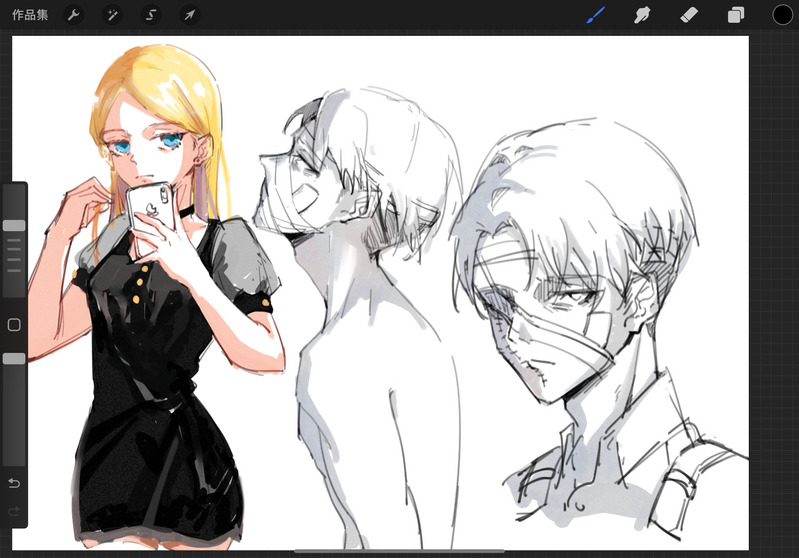Select the Eraser tool
The height and width of the screenshot is (558, 799).
(689, 15)
